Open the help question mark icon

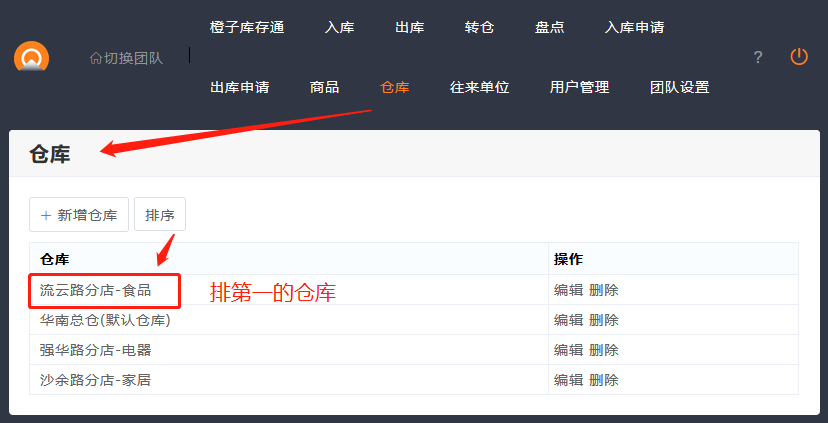pos(758,57)
